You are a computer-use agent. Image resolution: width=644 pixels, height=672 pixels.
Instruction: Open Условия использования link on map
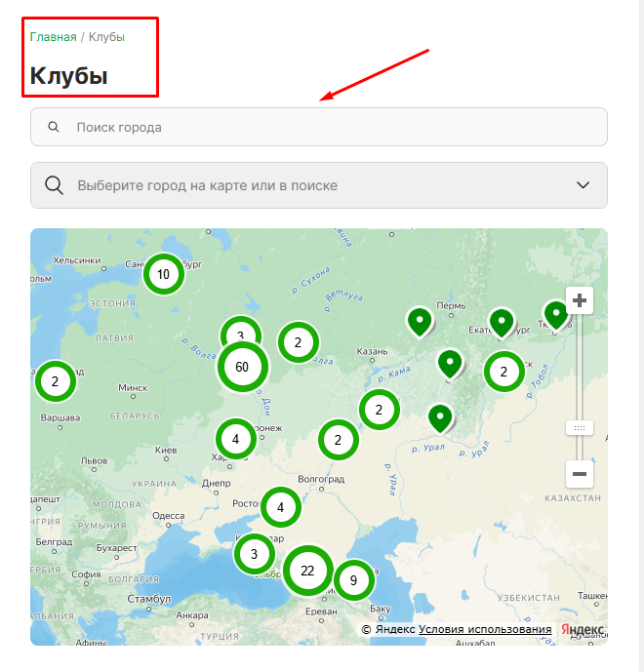tap(485, 629)
